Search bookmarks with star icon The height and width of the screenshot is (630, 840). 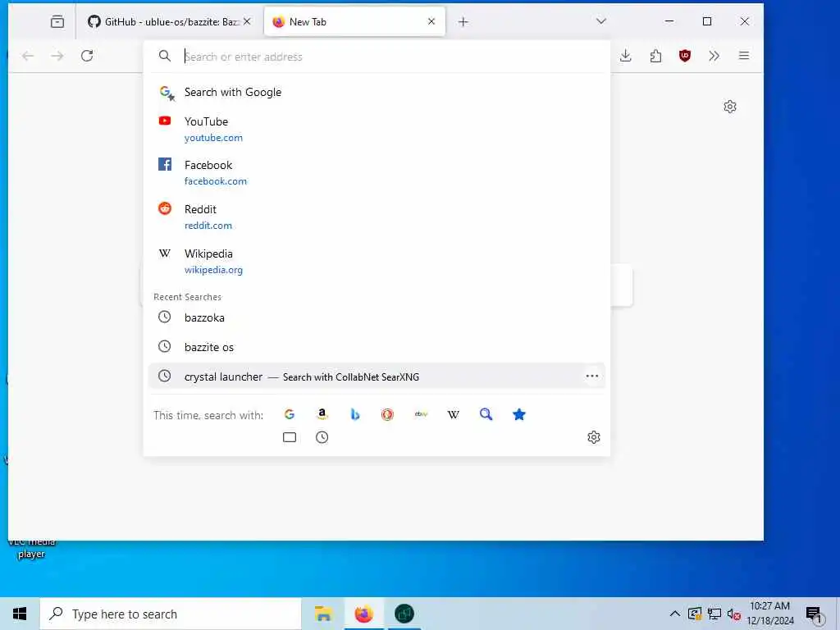pos(518,414)
